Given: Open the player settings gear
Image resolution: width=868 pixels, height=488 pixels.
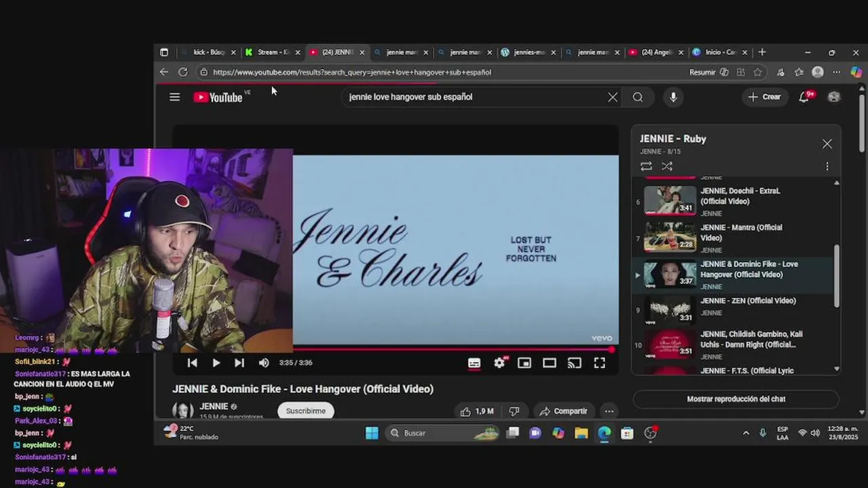Looking at the screenshot, I should point(499,363).
